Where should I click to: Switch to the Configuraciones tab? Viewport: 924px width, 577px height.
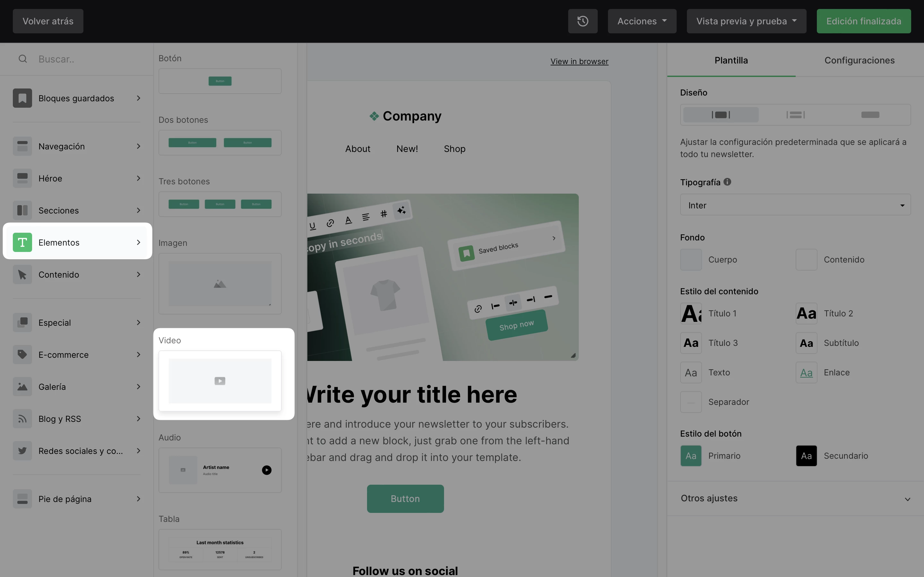(x=859, y=60)
